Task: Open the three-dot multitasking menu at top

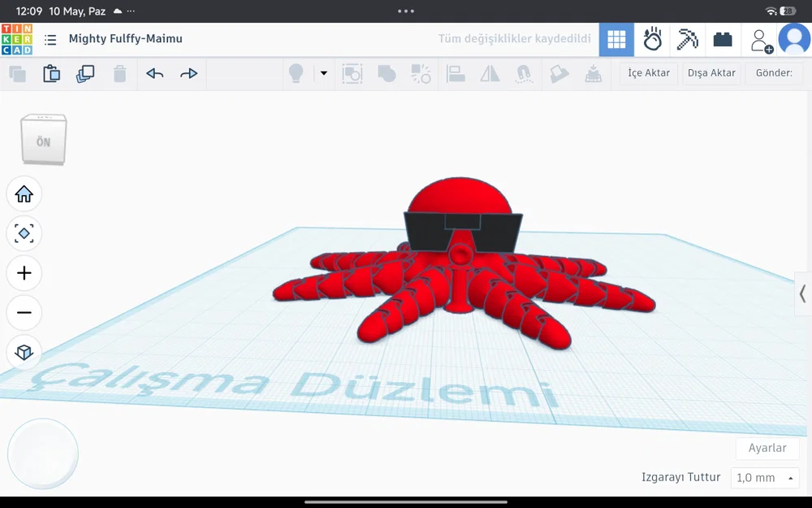Action: coord(405,11)
